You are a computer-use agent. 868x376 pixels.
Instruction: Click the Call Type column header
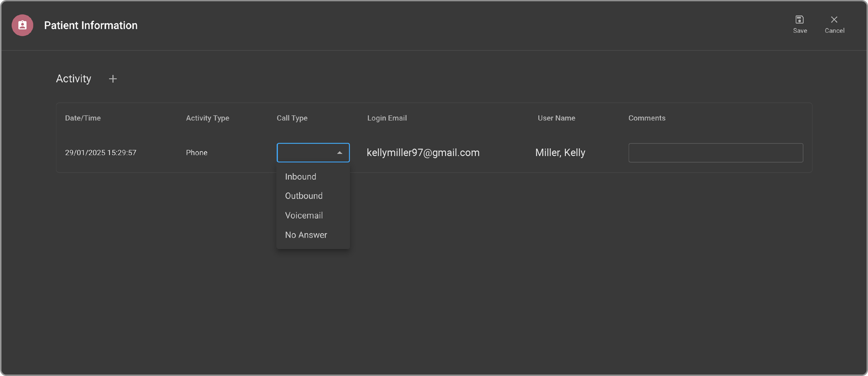292,118
